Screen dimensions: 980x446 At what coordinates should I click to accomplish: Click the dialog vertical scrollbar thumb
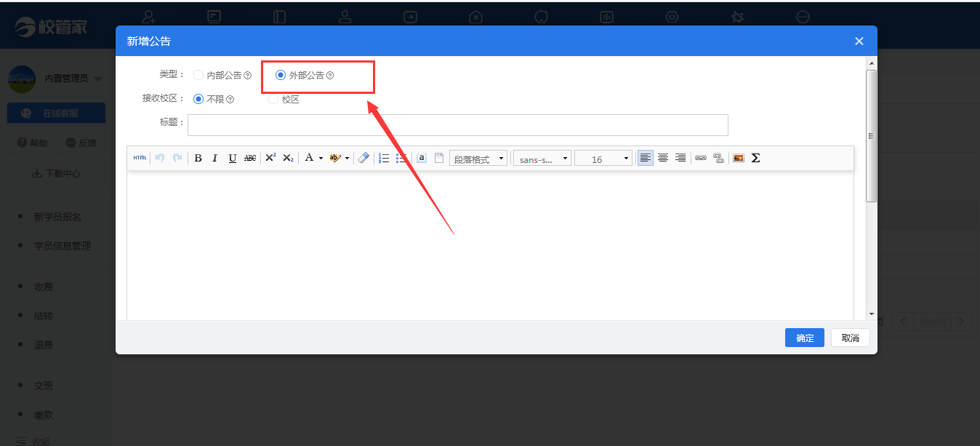pyautogui.click(x=872, y=136)
